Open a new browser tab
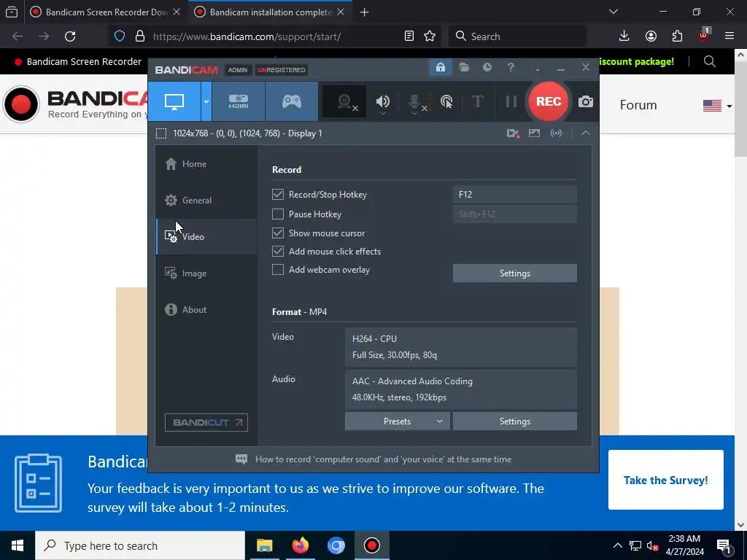Image resolution: width=747 pixels, height=560 pixels. point(365,12)
